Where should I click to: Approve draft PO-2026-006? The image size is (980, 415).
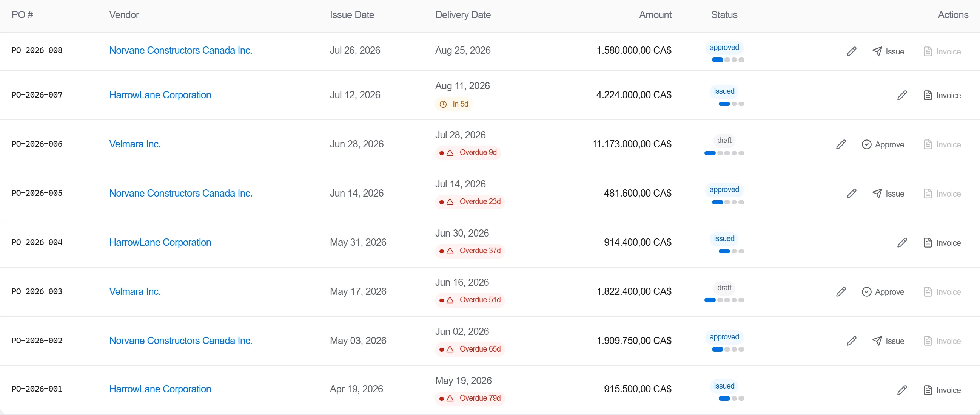883,144
